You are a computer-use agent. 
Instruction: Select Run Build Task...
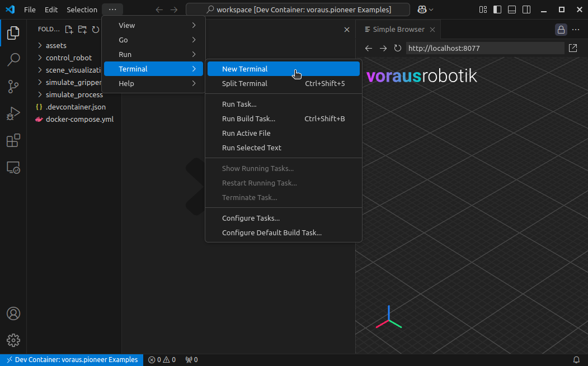coord(284,119)
